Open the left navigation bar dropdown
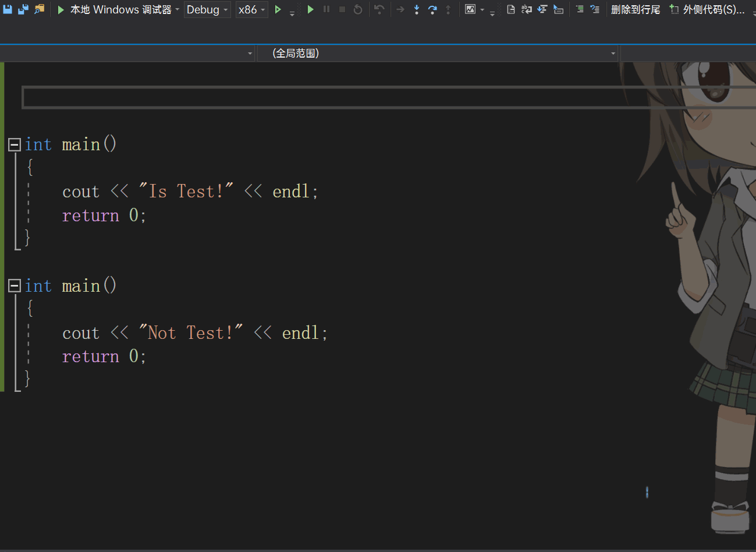 [127, 53]
